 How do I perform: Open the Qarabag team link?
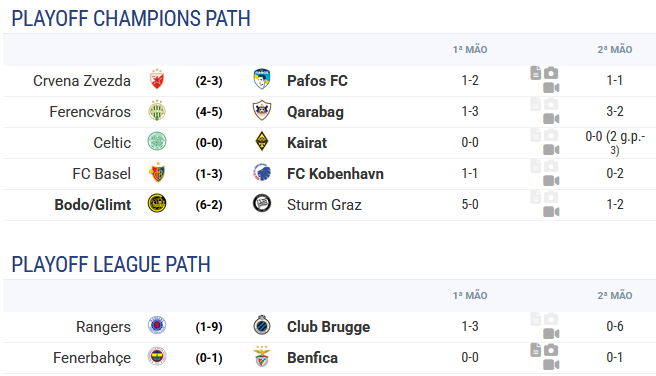(315, 112)
